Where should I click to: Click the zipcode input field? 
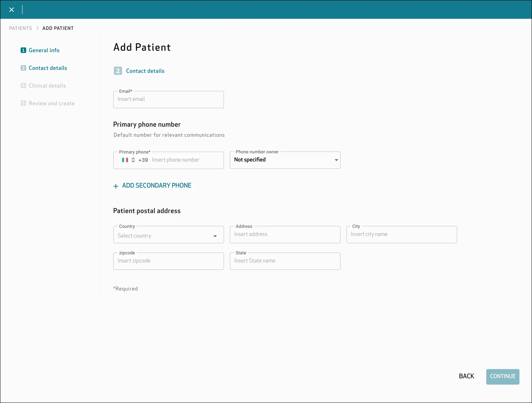pyautogui.click(x=168, y=261)
